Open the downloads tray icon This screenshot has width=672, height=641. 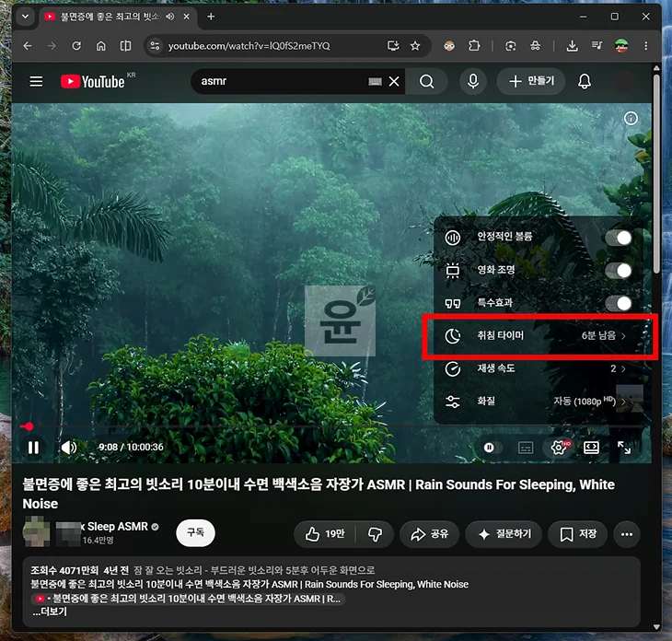click(573, 46)
